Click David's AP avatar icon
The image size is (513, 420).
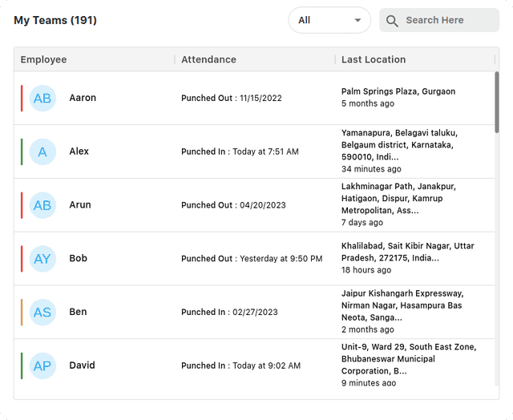pyautogui.click(x=42, y=365)
